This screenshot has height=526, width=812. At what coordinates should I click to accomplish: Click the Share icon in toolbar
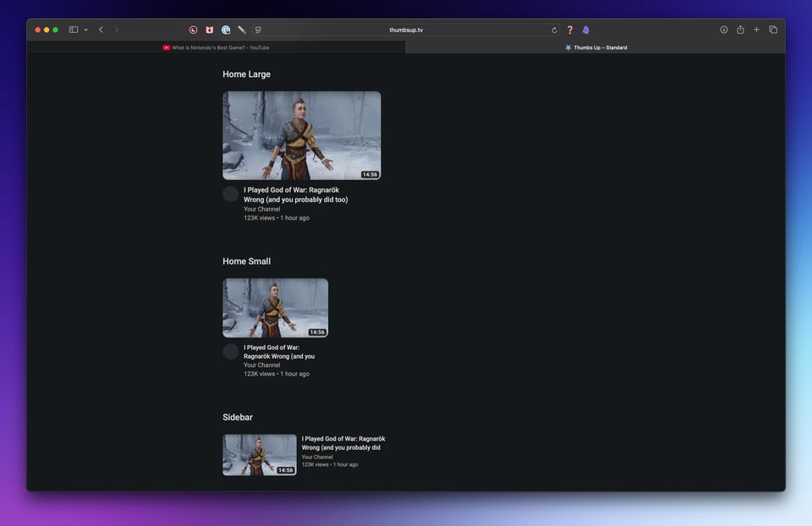(740, 30)
